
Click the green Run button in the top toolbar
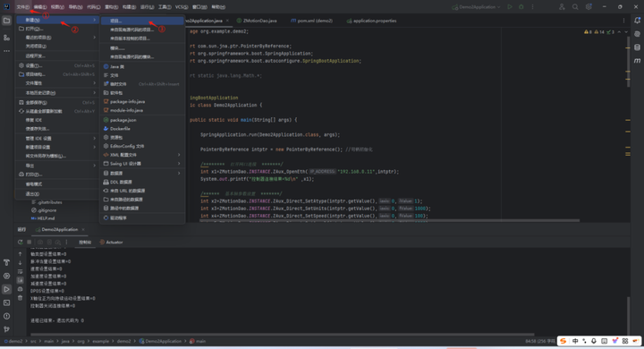(510, 7)
